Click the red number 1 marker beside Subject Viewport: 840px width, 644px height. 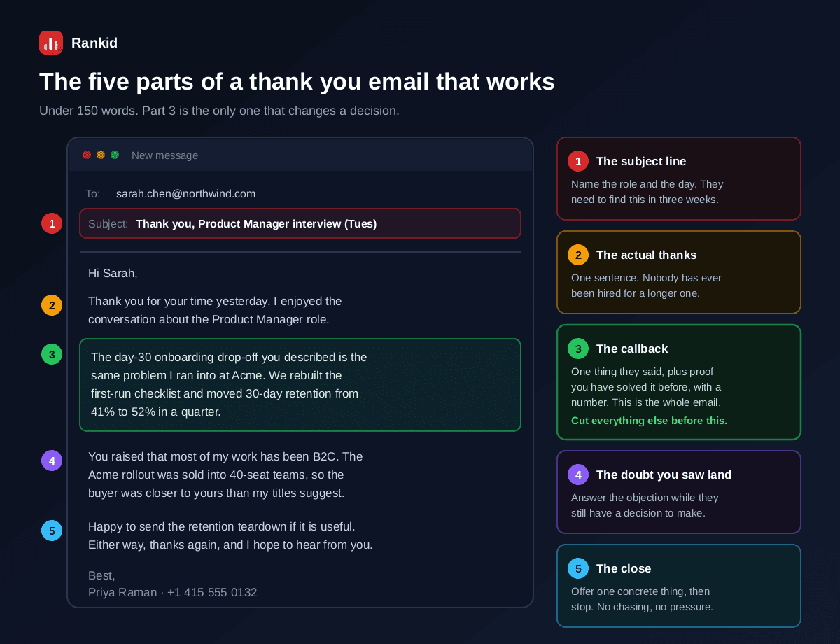point(52,223)
